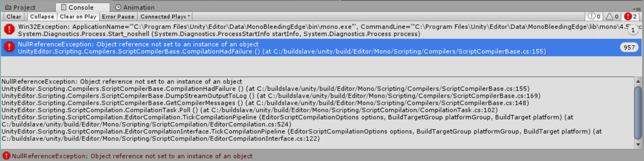Click the Console tab icon
644x161 pixels.
tap(64, 7)
